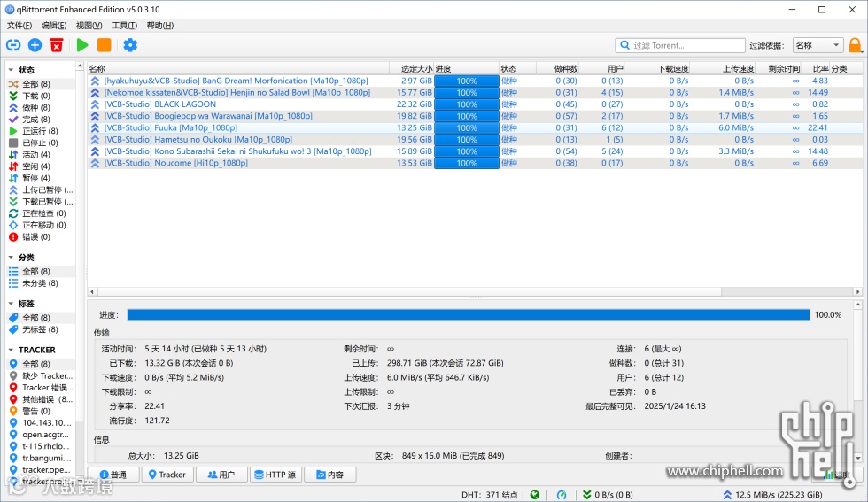
Task: Select the tr.bangumi... tracker filter
Action: click(x=40, y=458)
